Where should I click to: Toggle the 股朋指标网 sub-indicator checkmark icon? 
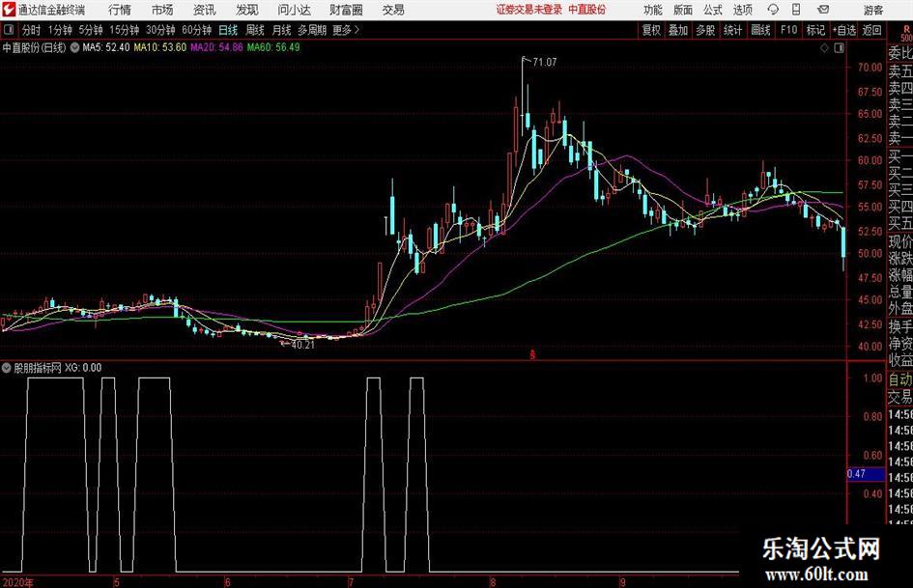point(7,368)
